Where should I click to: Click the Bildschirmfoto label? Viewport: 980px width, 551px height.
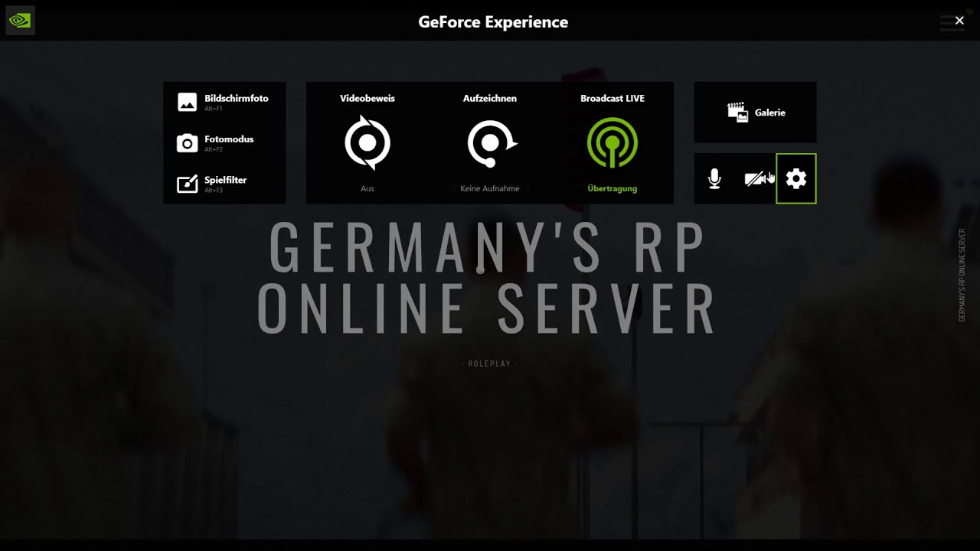[x=237, y=99]
